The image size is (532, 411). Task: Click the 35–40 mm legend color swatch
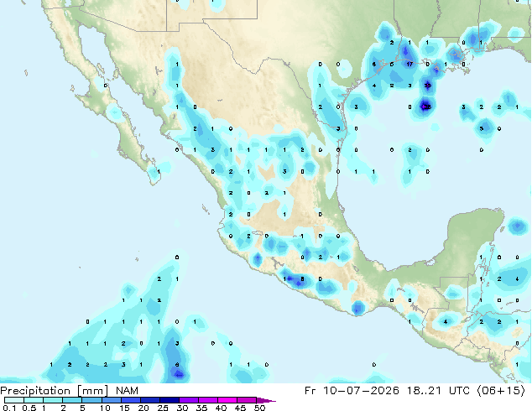click(x=208, y=400)
